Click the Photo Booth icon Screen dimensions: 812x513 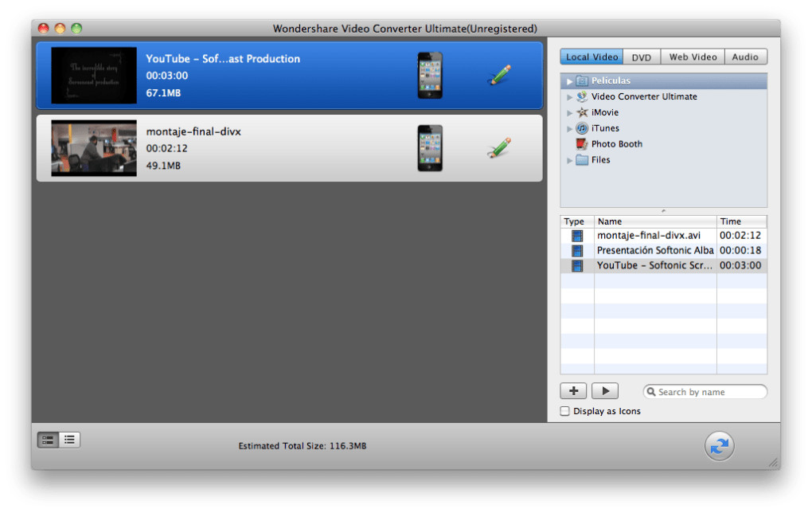[x=582, y=144]
